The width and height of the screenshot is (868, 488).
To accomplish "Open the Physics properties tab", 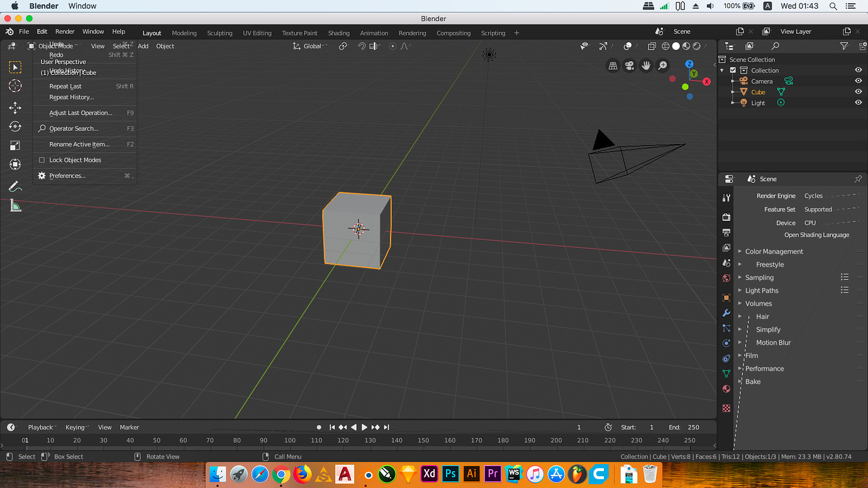I will click(x=726, y=343).
